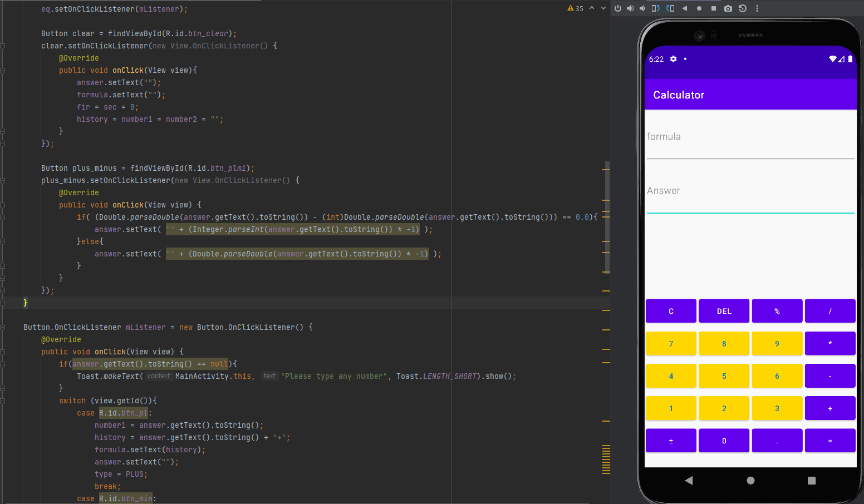Tap the battery icon in phone status bar

click(850, 59)
